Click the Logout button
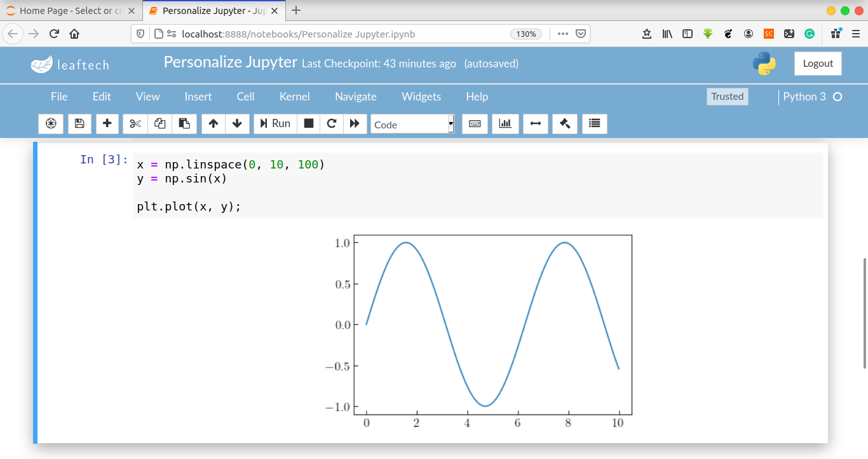The image size is (868, 459). point(818,64)
